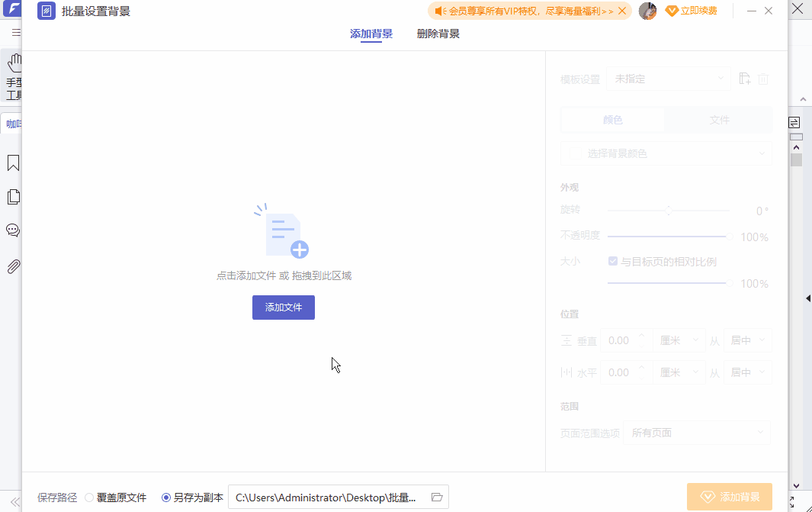Click the panel swap icon on the right edge
Image resolution: width=812 pixels, height=512 pixels.
pos(794,122)
